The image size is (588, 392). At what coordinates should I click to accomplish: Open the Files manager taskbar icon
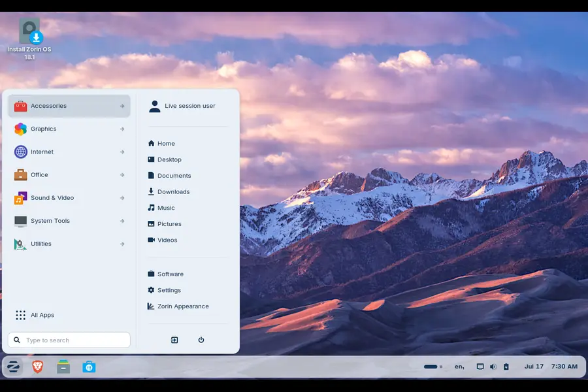coord(63,367)
